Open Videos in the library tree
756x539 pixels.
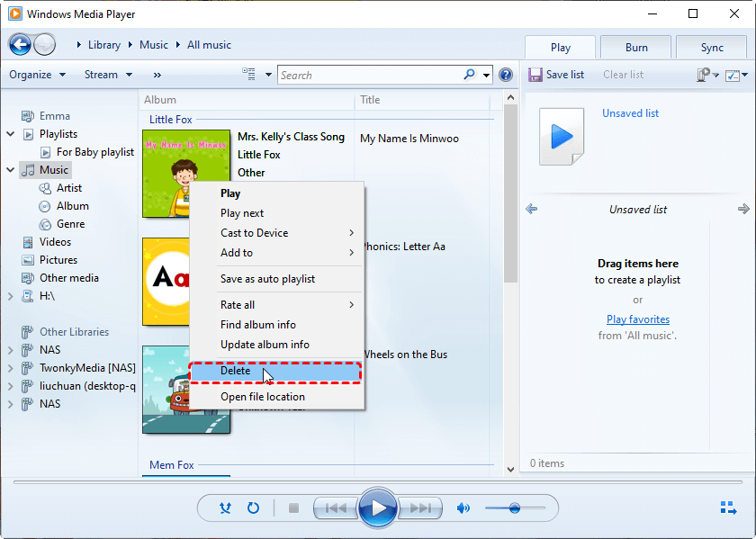pyautogui.click(x=55, y=242)
